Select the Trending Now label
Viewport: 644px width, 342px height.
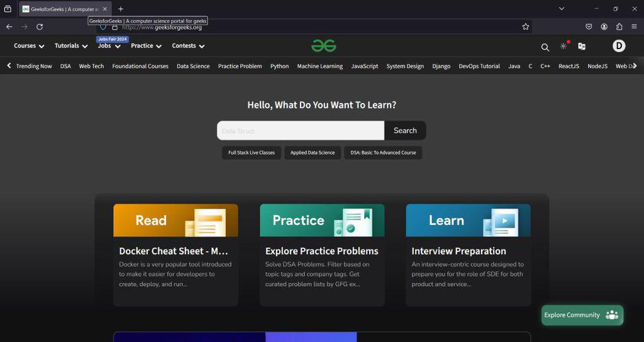(x=34, y=66)
